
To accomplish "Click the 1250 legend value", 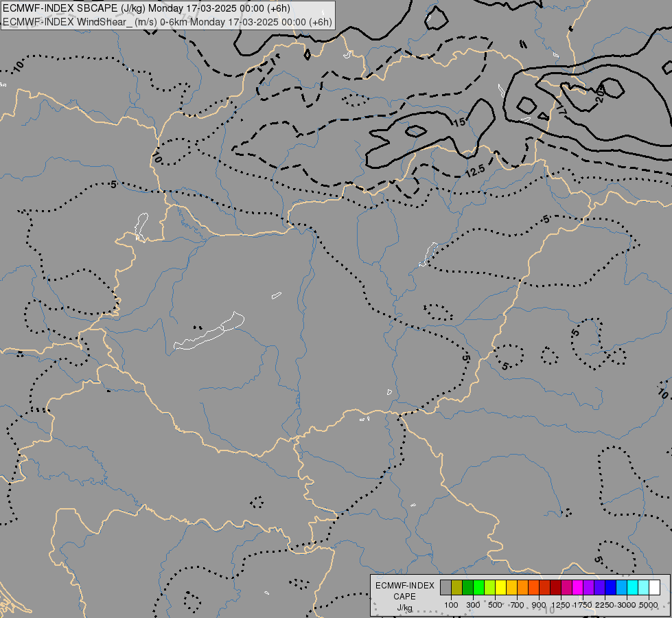I will coord(561,605).
